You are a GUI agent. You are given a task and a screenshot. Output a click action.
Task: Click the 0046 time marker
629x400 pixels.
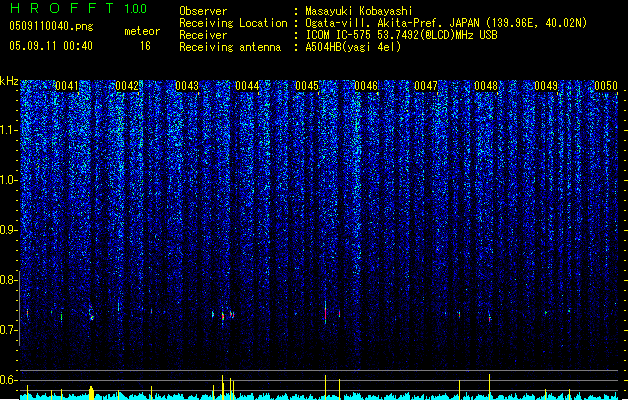pyautogui.click(x=366, y=86)
